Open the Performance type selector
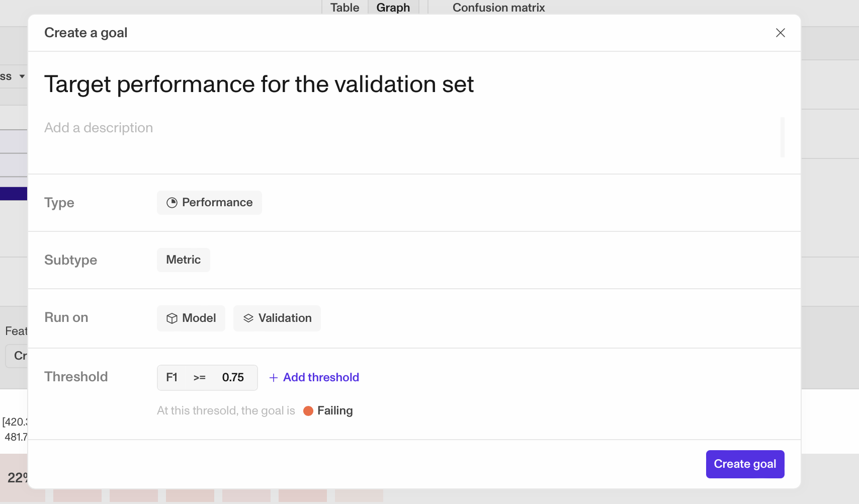859x504 pixels. (209, 203)
